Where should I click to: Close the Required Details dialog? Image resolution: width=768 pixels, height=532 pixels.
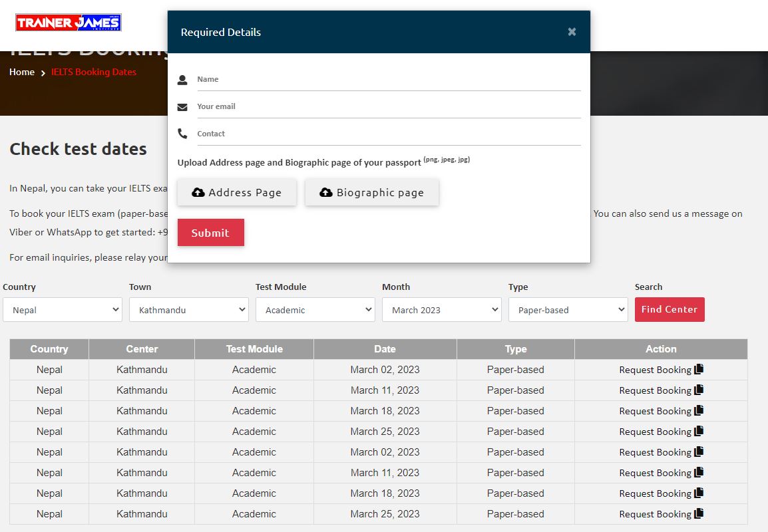coord(572,32)
